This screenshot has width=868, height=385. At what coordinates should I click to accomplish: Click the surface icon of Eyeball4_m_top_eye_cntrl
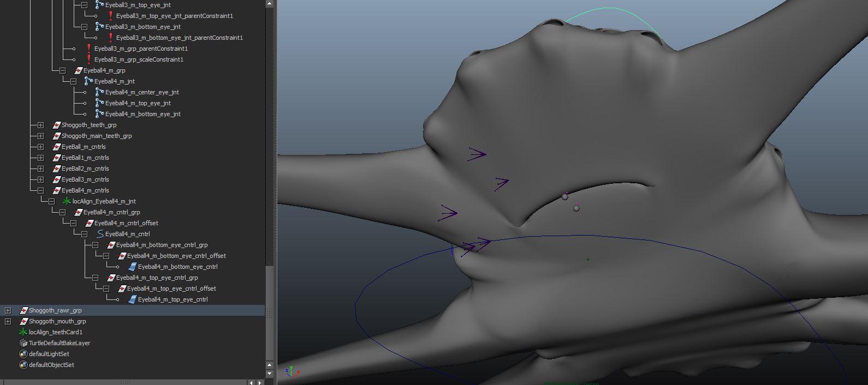[x=132, y=299]
